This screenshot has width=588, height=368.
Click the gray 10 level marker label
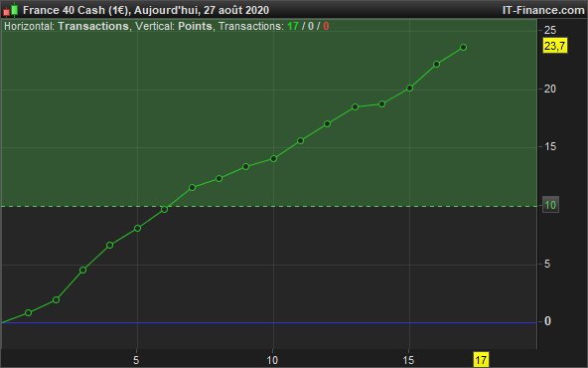point(550,205)
